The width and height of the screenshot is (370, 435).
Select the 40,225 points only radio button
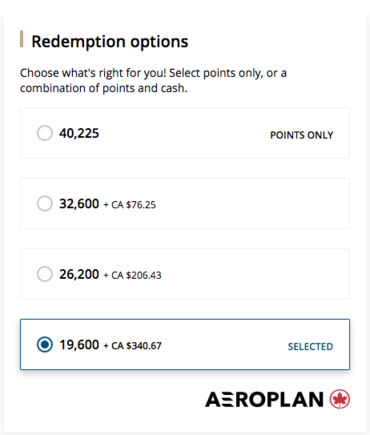pyautogui.click(x=45, y=133)
